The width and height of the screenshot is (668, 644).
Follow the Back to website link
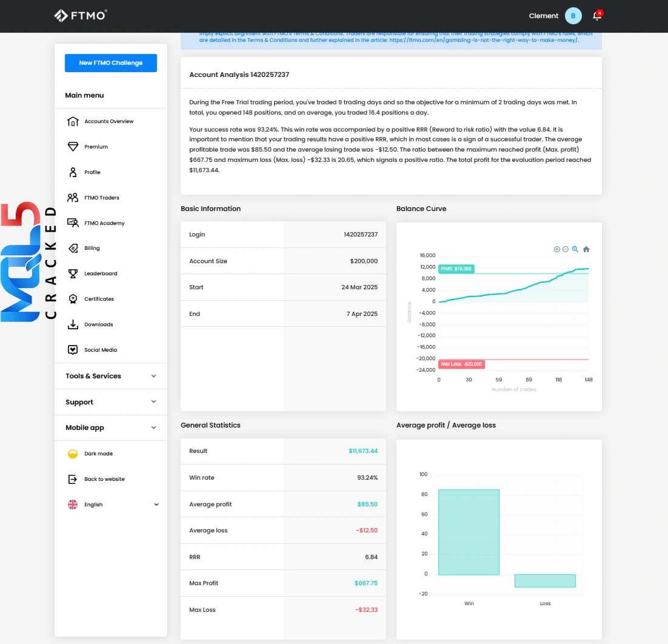pos(104,479)
